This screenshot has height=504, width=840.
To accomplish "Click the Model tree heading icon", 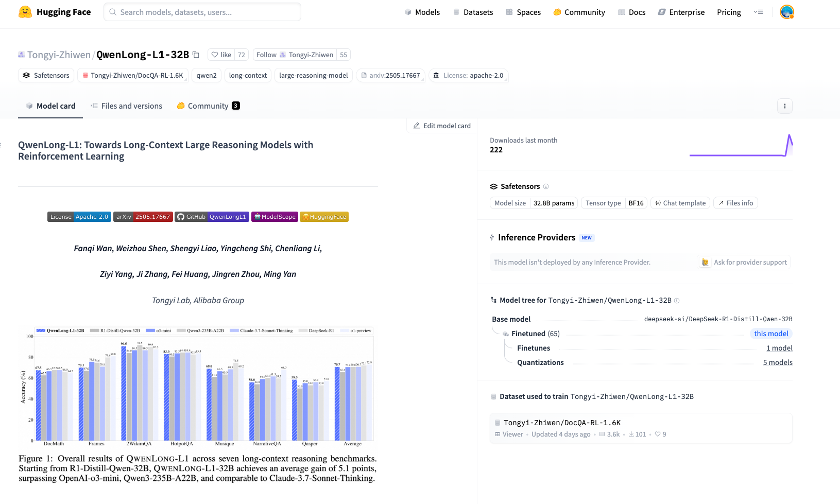I will click(x=493, y=300).
